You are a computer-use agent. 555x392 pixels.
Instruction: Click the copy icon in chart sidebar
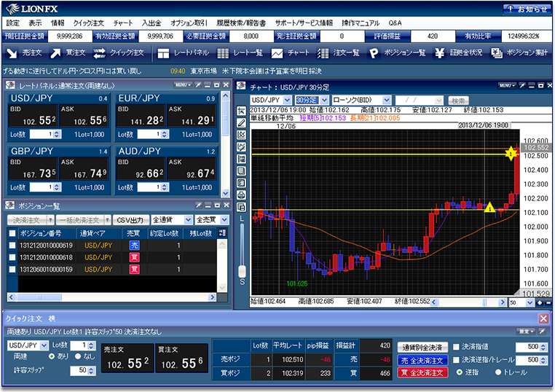pos(241,207)
